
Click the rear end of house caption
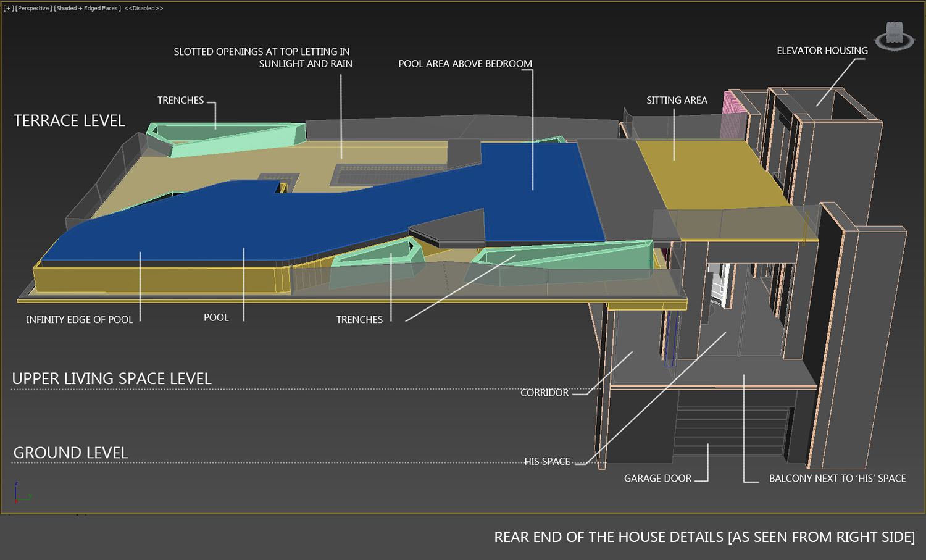(x=704, y=537)
